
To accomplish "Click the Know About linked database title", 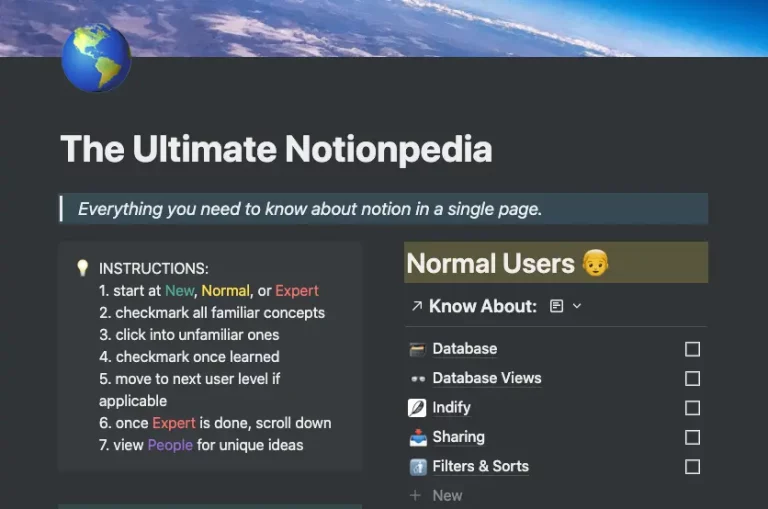I will coord(483,306).
